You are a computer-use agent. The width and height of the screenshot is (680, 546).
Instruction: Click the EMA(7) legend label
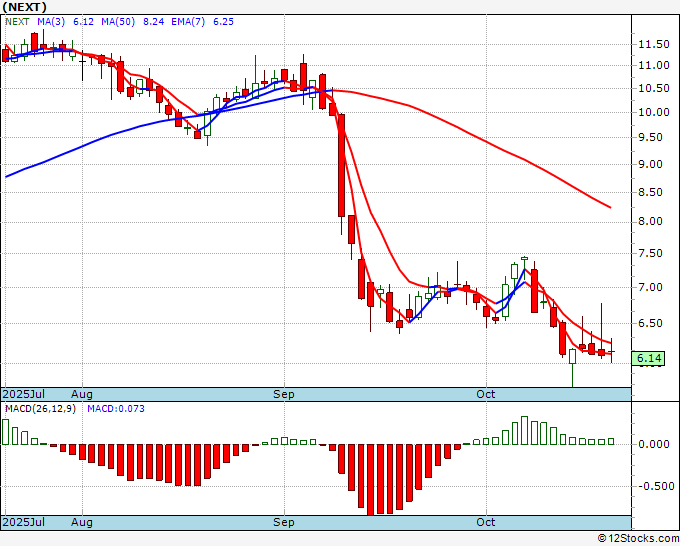click(188, 22)
